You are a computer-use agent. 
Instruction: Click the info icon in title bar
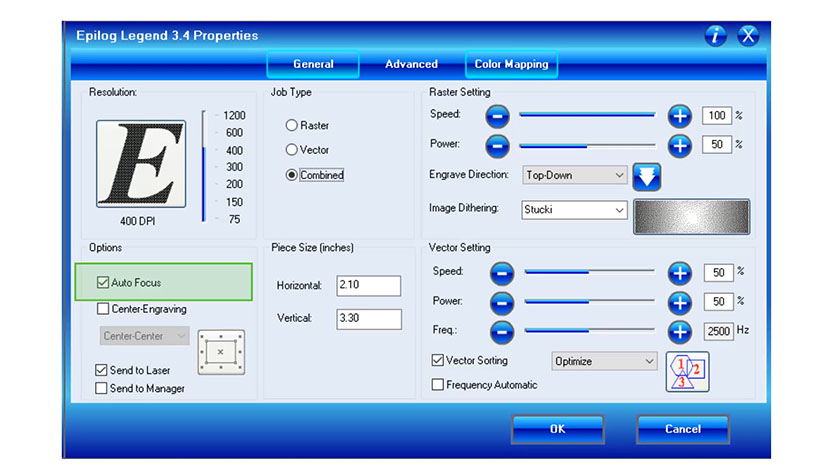tap(715, 36)
